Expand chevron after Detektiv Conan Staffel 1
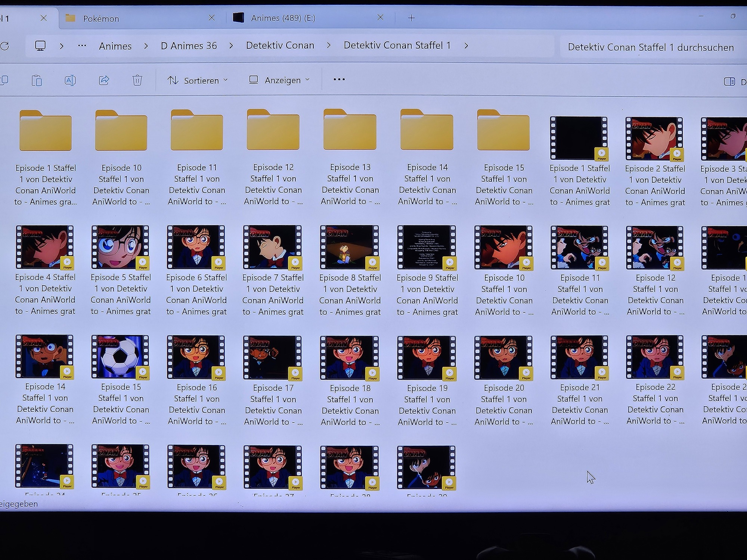The image size is (747, 560). 466,46
